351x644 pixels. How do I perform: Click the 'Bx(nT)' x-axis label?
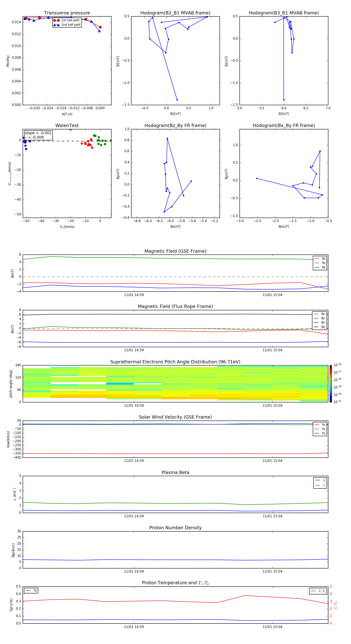pos(284,227)
